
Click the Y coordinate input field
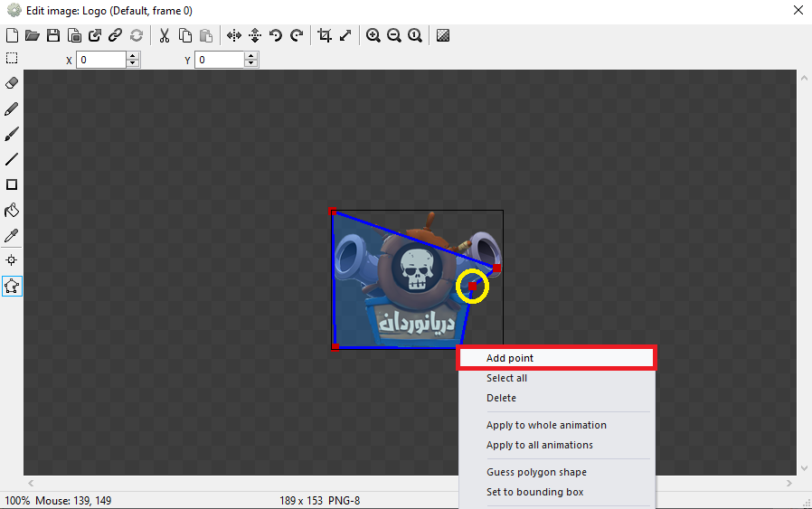click(x=219, y=60)
